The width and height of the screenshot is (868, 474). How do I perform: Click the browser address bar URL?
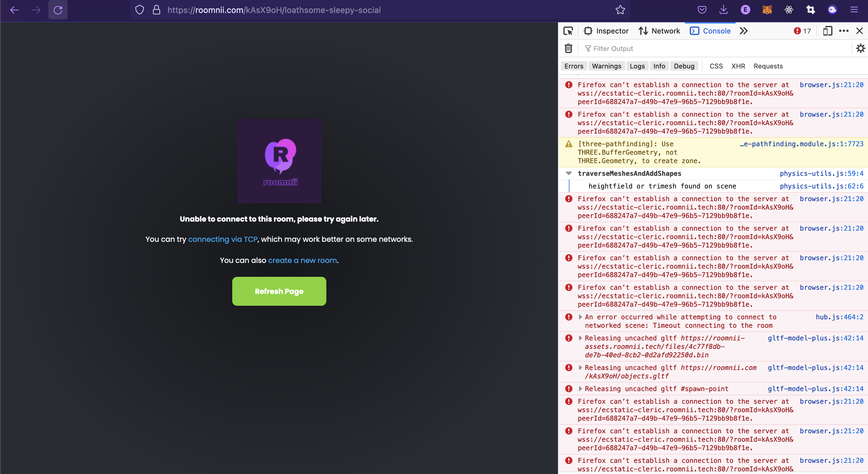(x=274, y=10)
